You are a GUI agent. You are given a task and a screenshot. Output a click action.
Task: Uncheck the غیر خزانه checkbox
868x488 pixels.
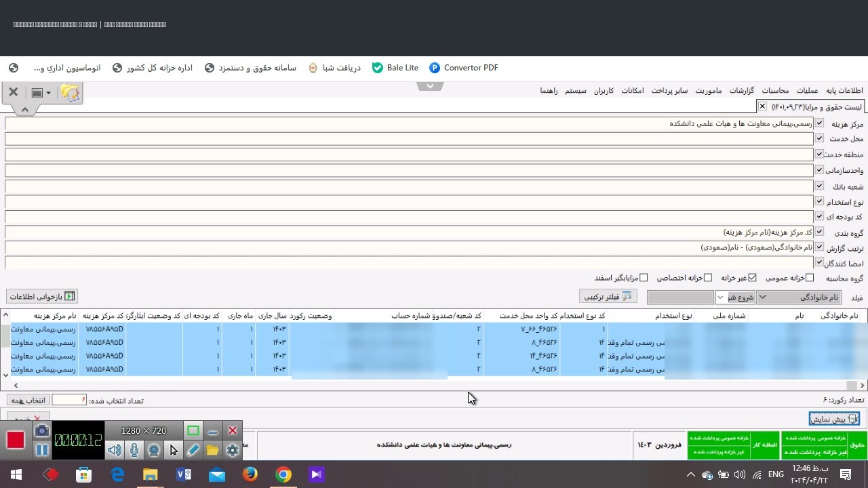point(753,278)
